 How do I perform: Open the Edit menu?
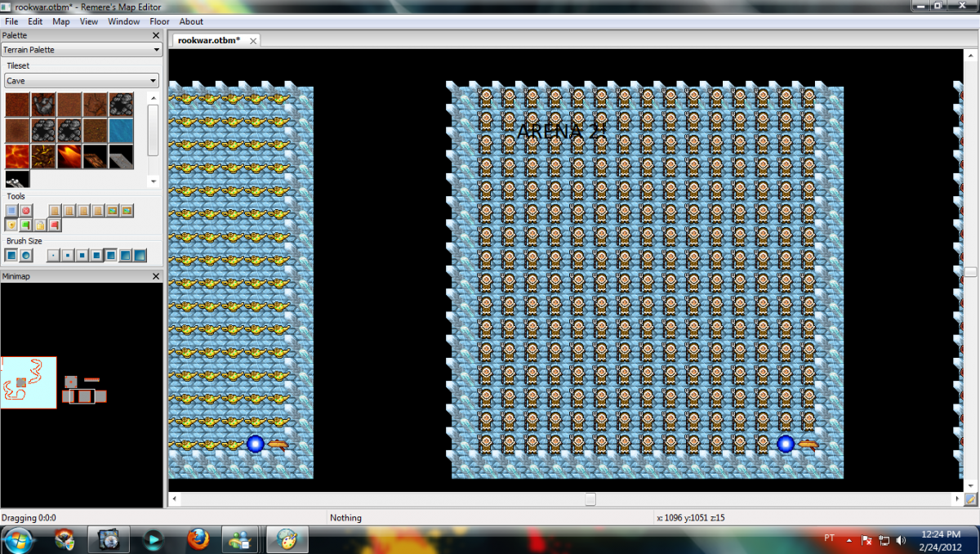(x=35, y=21)
